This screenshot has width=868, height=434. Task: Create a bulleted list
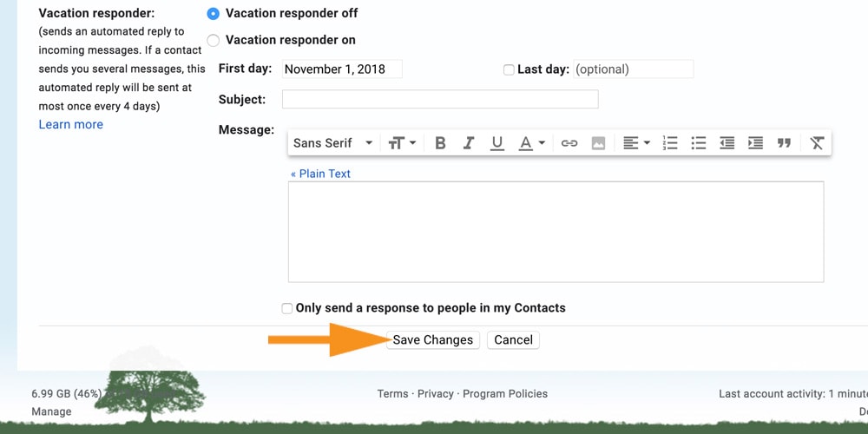(699, 143)
